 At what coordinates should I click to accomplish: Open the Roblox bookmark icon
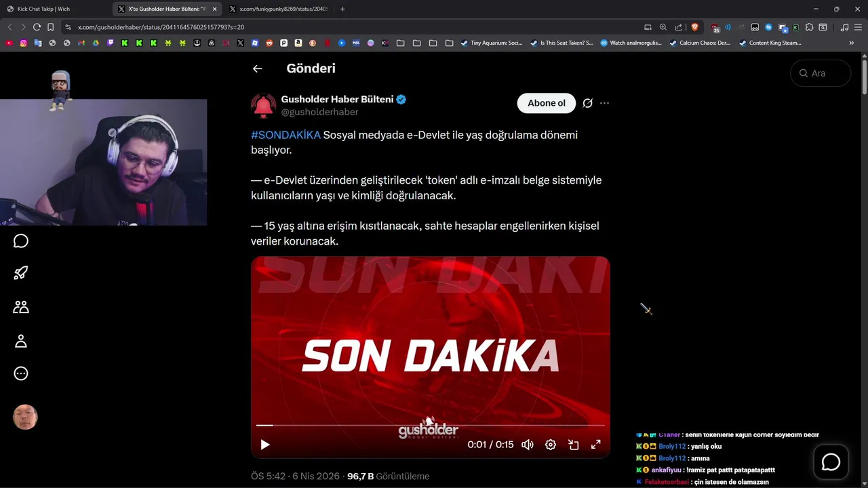(254, 43)
